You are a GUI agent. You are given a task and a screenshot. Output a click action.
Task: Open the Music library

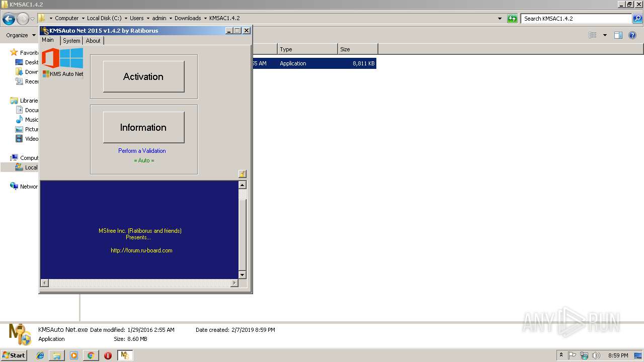click(x=27, y=120)
